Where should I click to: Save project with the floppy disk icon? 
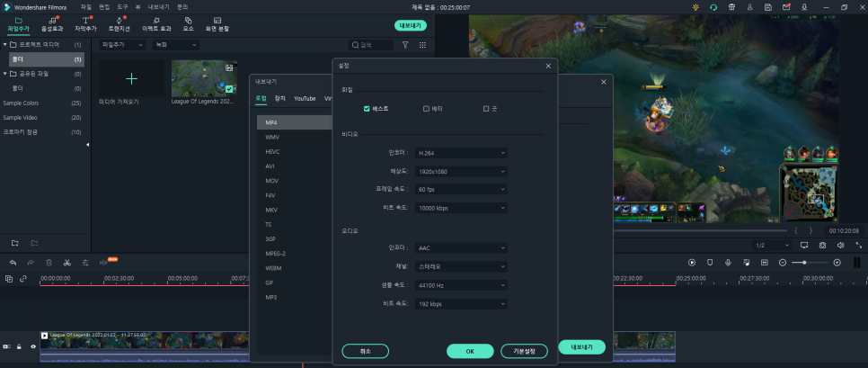767,7
